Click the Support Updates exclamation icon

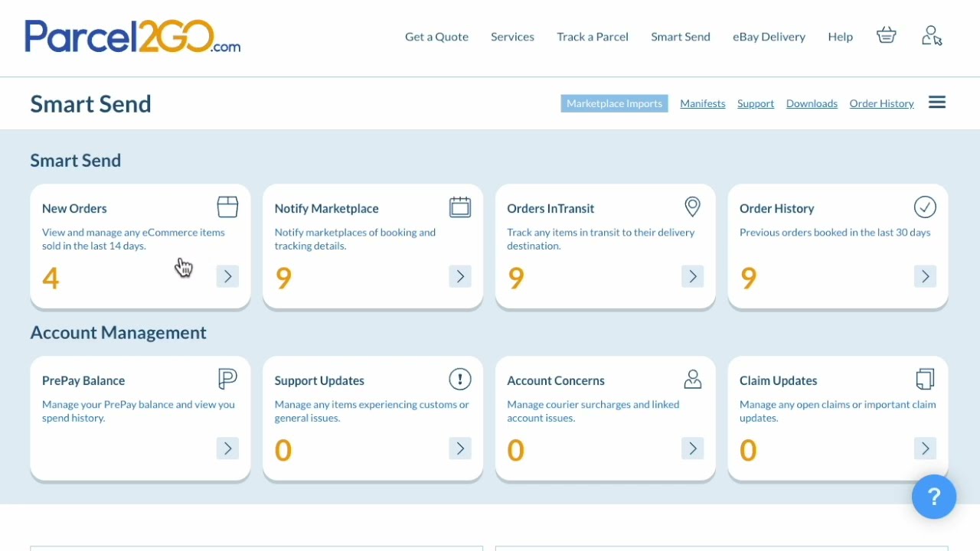click(460, 379)
